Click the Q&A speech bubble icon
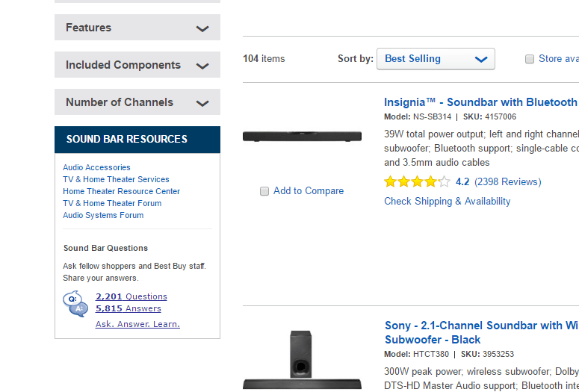Image resolution: width=579 pixels, height=392 pixels. 75,304
